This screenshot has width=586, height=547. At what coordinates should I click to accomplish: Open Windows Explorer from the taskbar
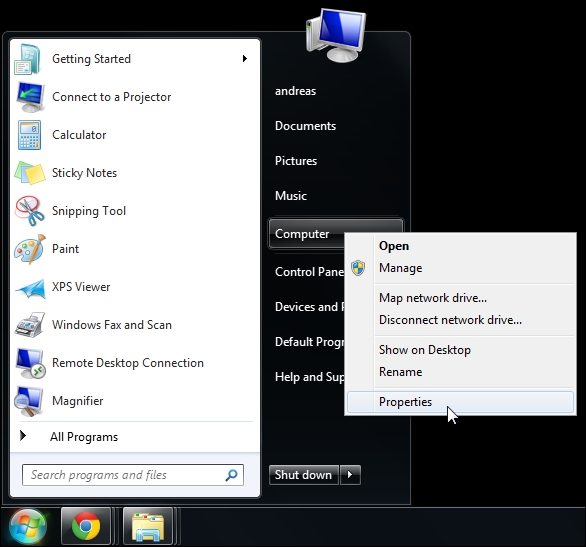148,527
